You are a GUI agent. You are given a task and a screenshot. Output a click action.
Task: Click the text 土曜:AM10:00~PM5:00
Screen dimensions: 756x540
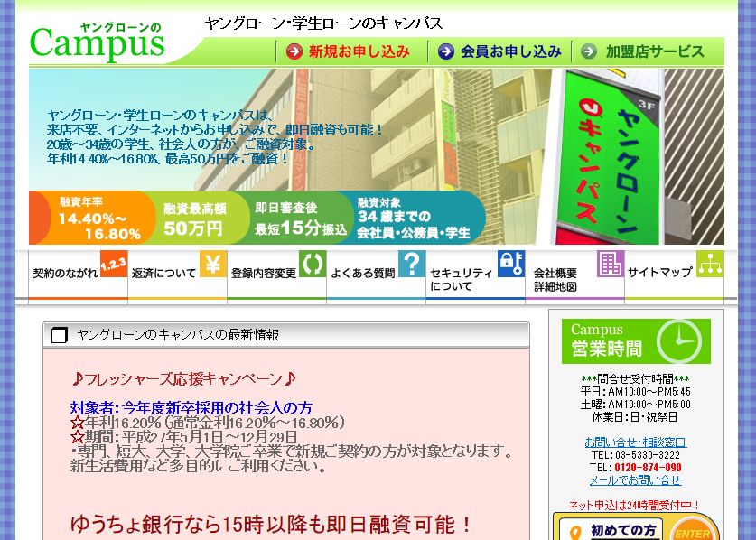pos(636,404)
